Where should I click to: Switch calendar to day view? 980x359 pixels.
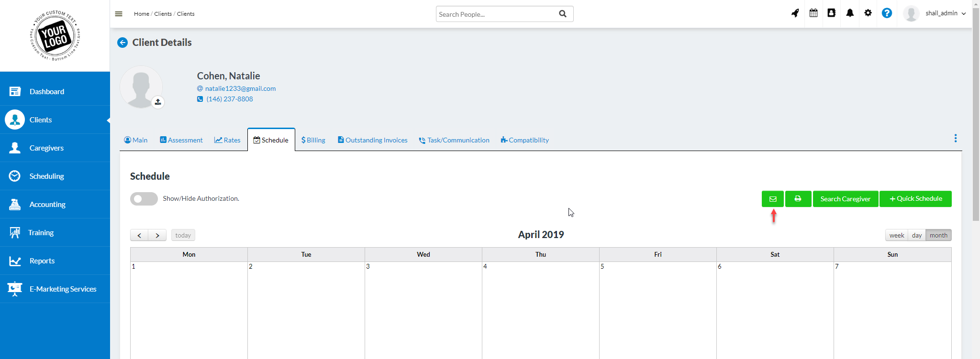[916, 235]
